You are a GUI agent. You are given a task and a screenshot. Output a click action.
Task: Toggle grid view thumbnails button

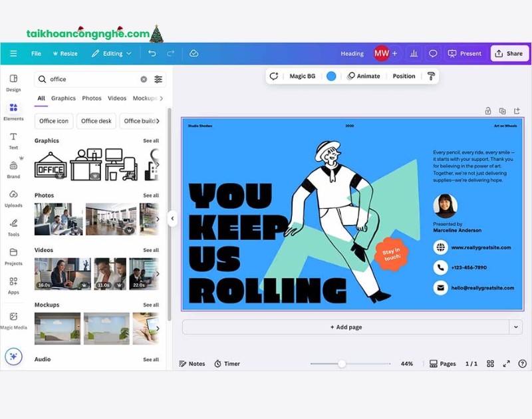490,364
